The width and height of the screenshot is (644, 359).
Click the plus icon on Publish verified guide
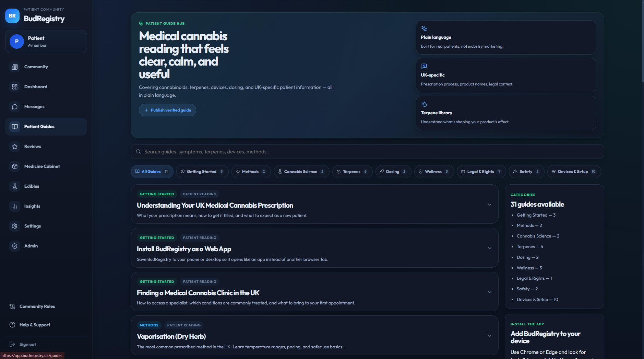click(x=146, y=110)
